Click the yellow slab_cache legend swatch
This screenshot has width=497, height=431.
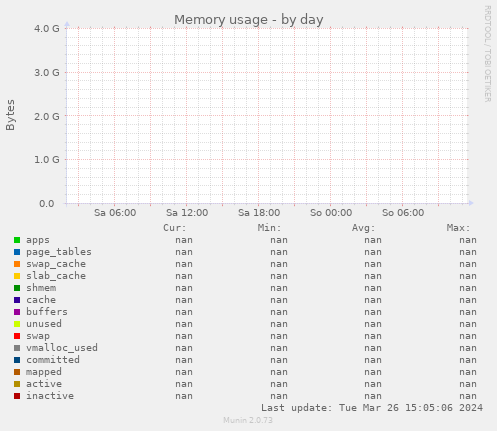click(x=17, y=276)
